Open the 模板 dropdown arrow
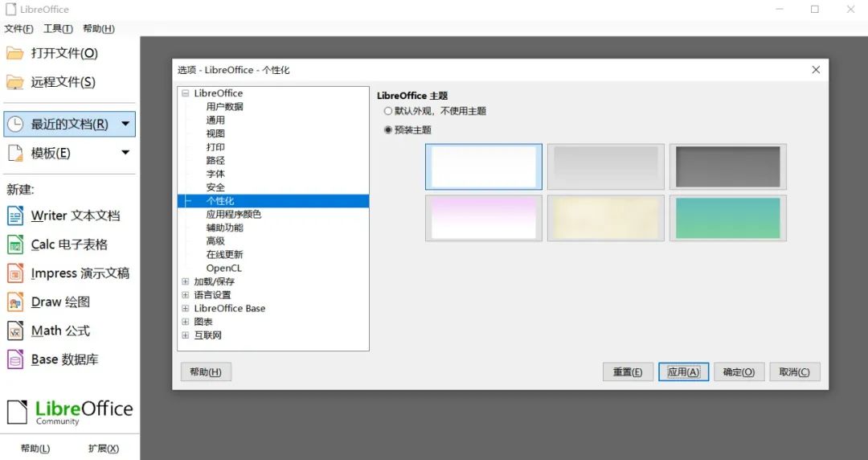 pyautogui.click(x=125, y=153)
